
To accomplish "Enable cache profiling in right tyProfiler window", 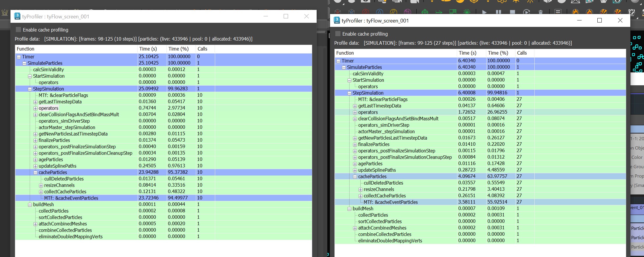I will click(x=338, y=34).
